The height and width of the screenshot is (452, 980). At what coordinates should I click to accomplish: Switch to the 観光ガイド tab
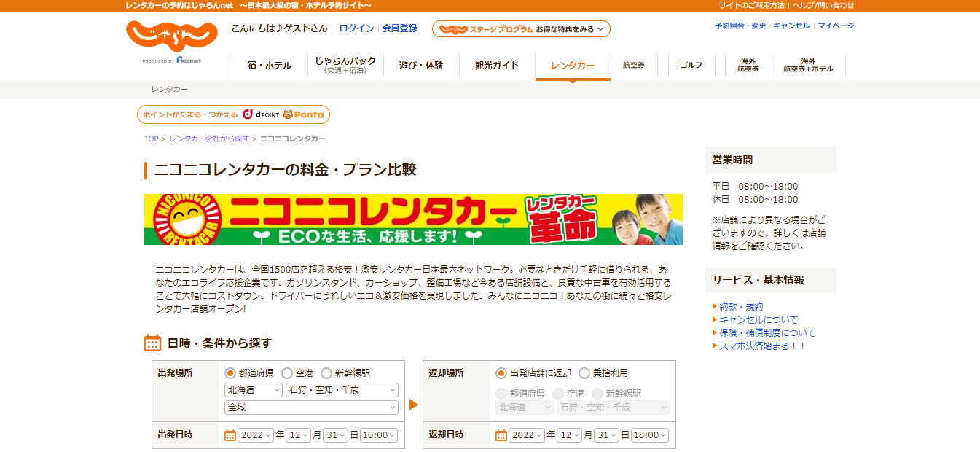tap(497, 66)
